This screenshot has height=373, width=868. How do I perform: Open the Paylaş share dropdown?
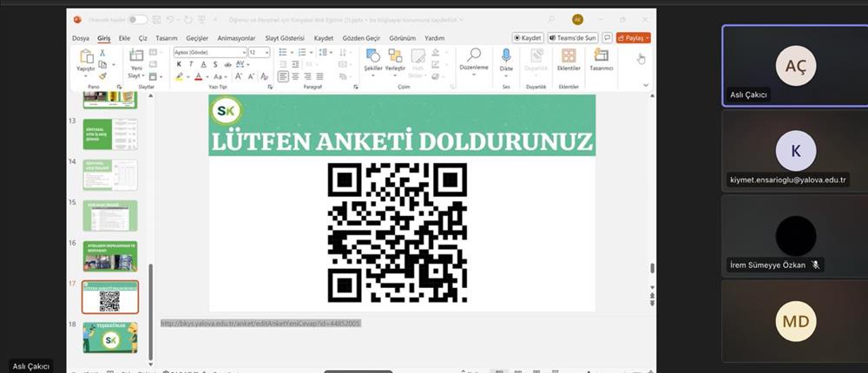click(634, 37)
